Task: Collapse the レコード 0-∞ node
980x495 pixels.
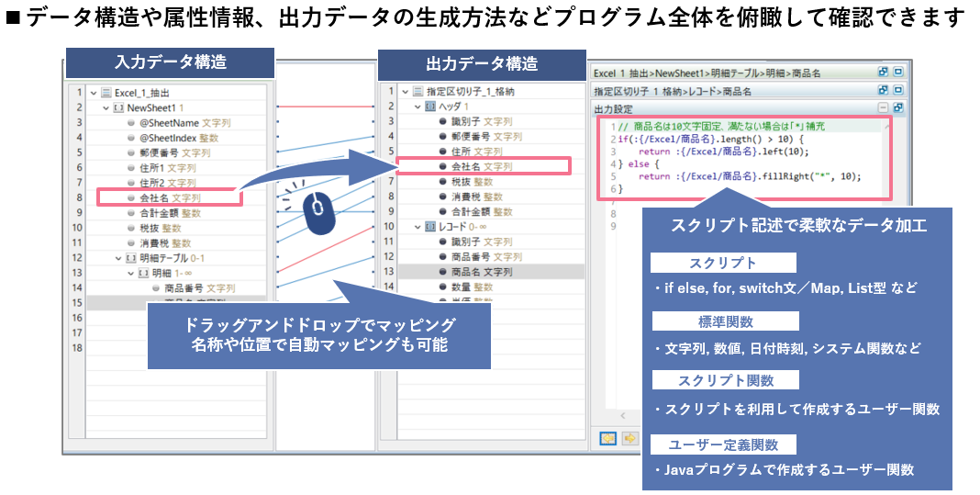Action: point(418,227)
